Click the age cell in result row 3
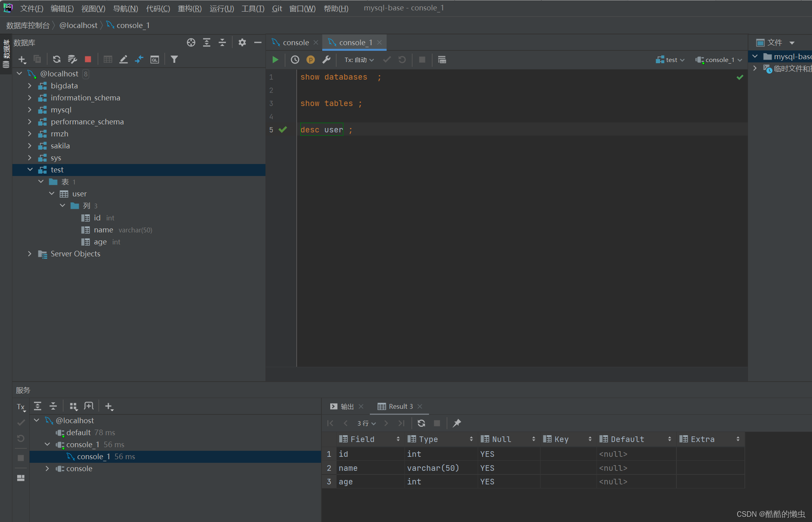Screen dimensions: 812x522 click(x=370, y=482)
